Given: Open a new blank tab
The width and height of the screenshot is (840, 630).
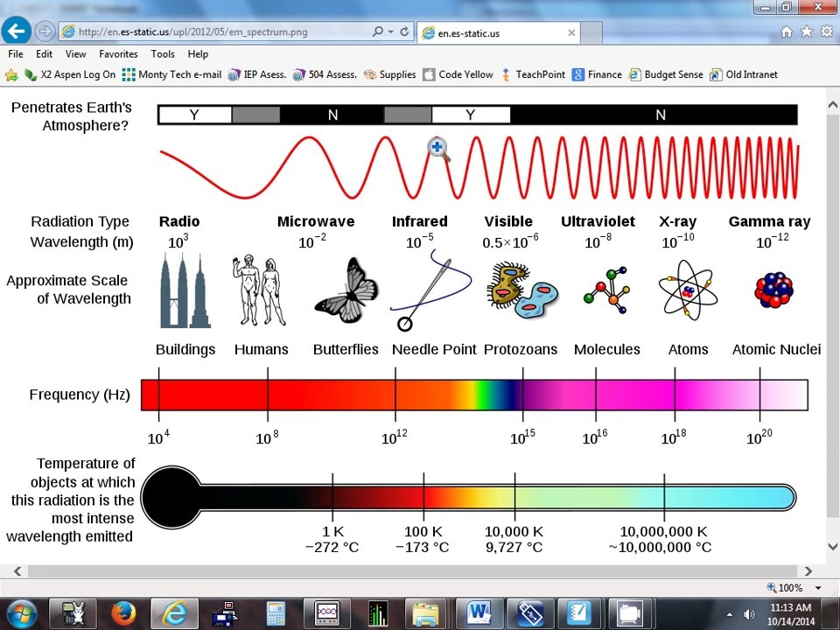Looking at the screenshot, I should click(591, 33).
